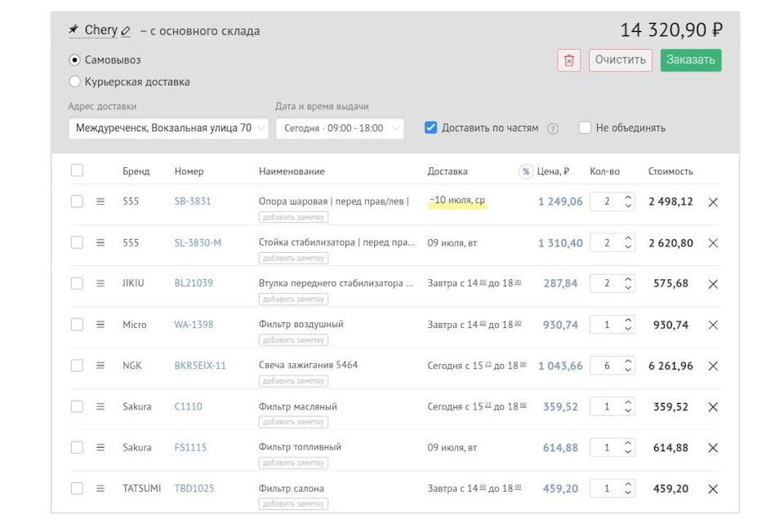Click the pin icon before Chery
The image size is (784, 532).
tap(73, 30)
